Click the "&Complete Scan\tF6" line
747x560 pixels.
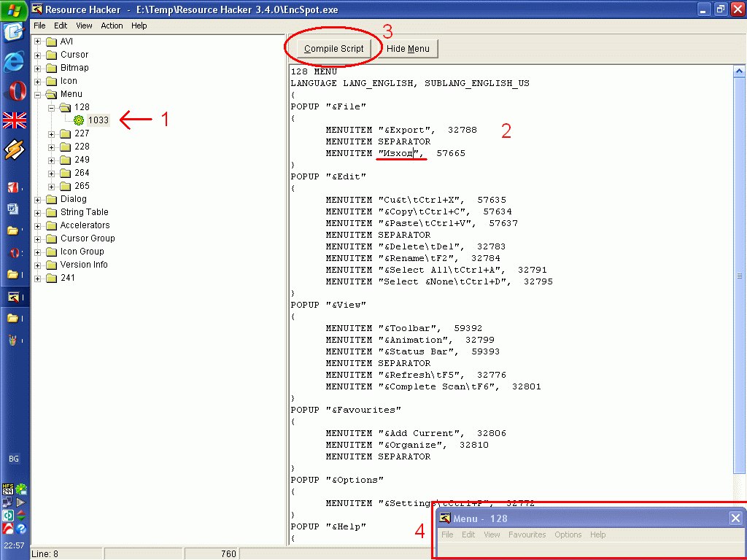pyautogui.click(x=433, y=386)
